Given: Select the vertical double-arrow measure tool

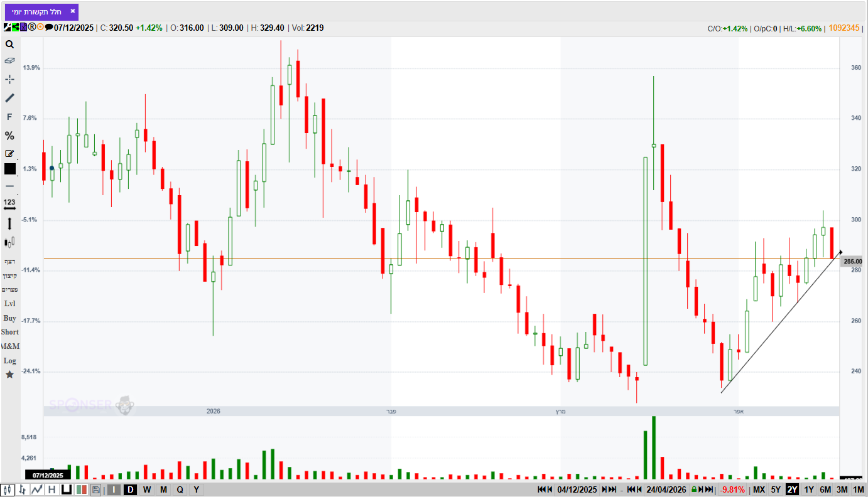Looking at the screenshot, I should [x=9, y=223].
